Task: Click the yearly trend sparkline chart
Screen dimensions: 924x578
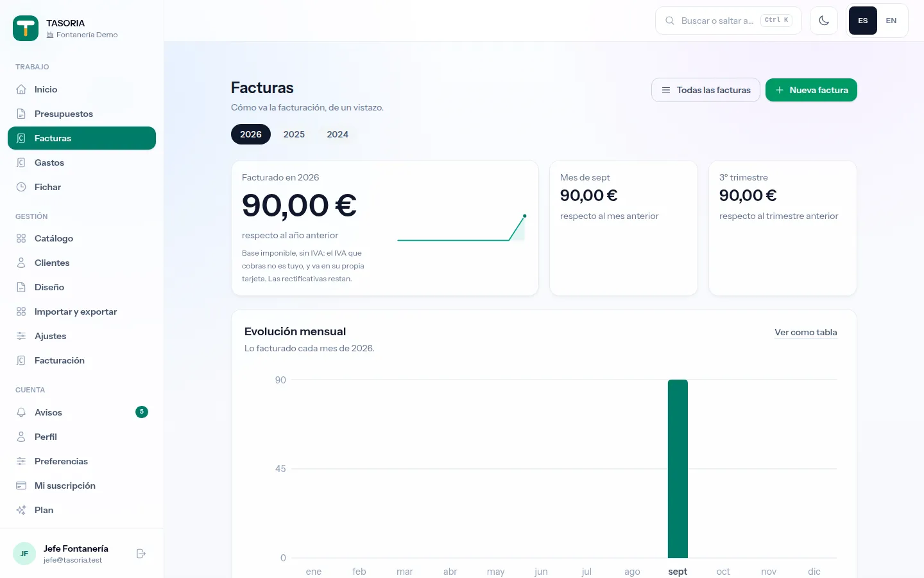Action: click(x=461, y=228)
